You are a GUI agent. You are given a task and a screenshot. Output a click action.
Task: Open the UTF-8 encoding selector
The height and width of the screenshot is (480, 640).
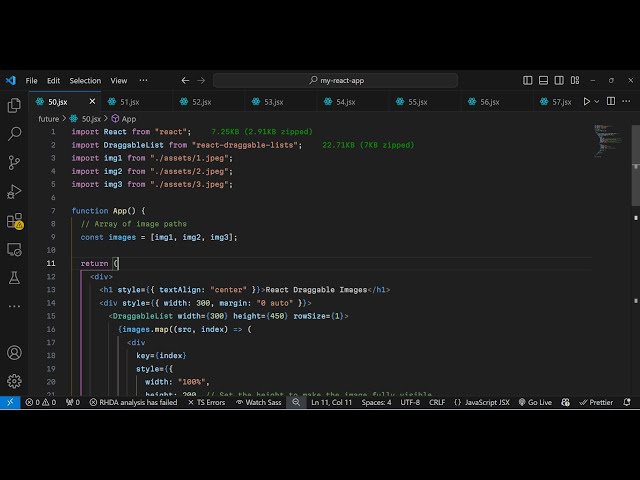pos(410,402)
